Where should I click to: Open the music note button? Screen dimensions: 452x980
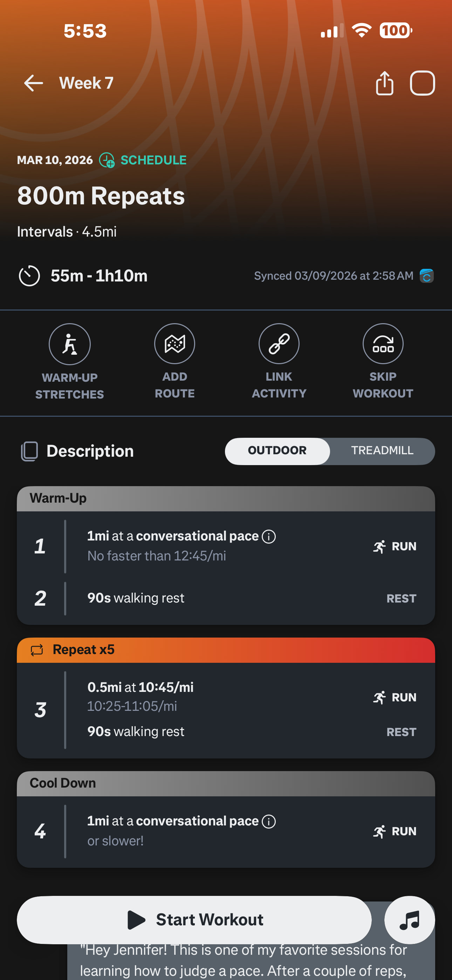point(409,920)
